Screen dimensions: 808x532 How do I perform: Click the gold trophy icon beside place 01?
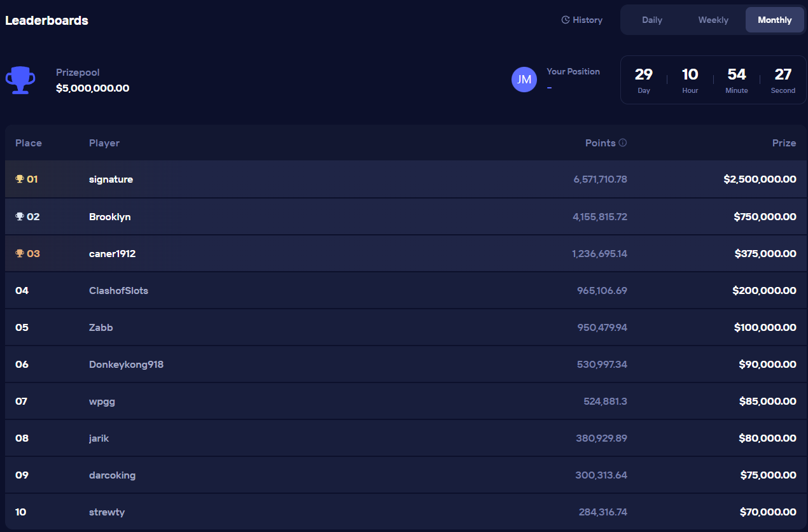point(18,179)
